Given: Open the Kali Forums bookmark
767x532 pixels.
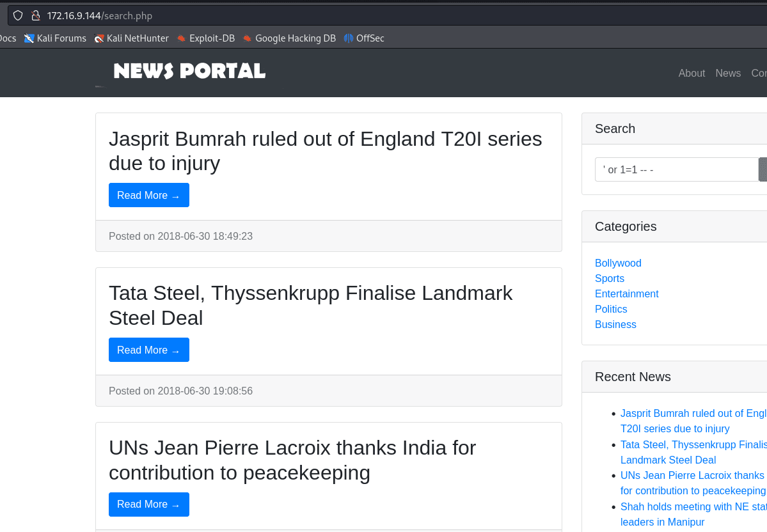Looking at the screenshot, I should point(56,38).
